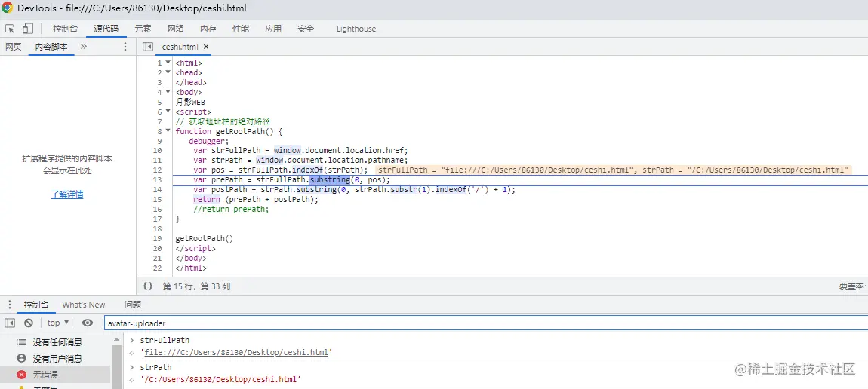Image resolution: width=868 pixels, height=389 pixels.
Task: Click line number 9 debugger gutter
Action: click(159, 141)
